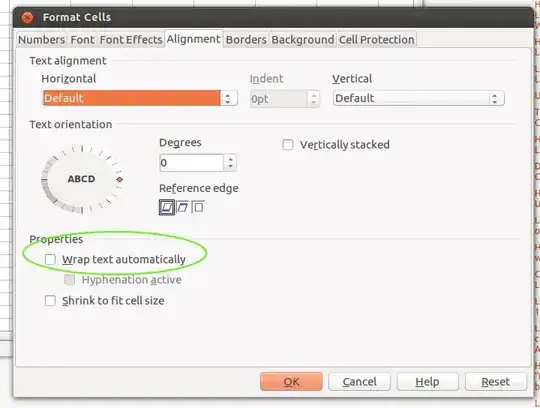Click the Cancel button

point(359,381)
